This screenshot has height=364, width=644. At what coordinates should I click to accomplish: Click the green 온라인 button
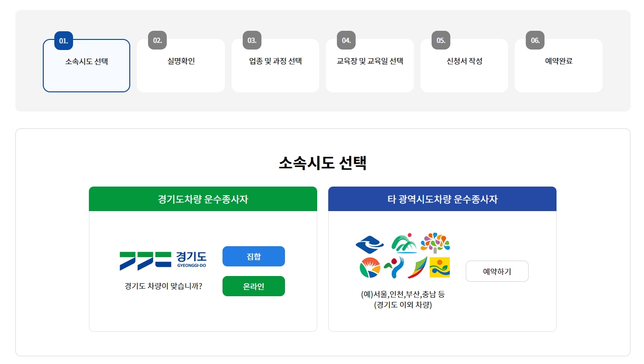tap(253, 286)
